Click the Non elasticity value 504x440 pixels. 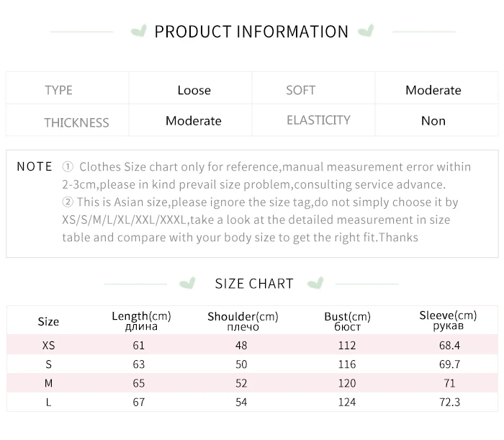(x=433, y=121)
